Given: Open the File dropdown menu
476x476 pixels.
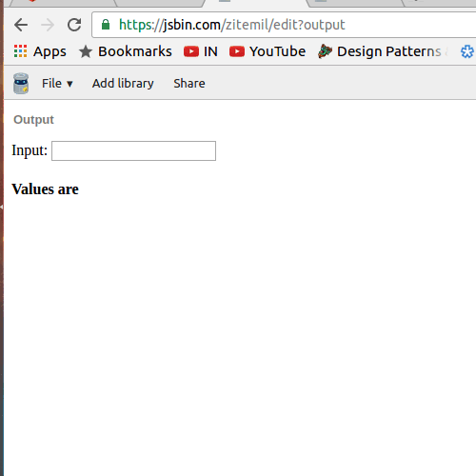Looking at the screenshot, I should [x=57, y=84].
